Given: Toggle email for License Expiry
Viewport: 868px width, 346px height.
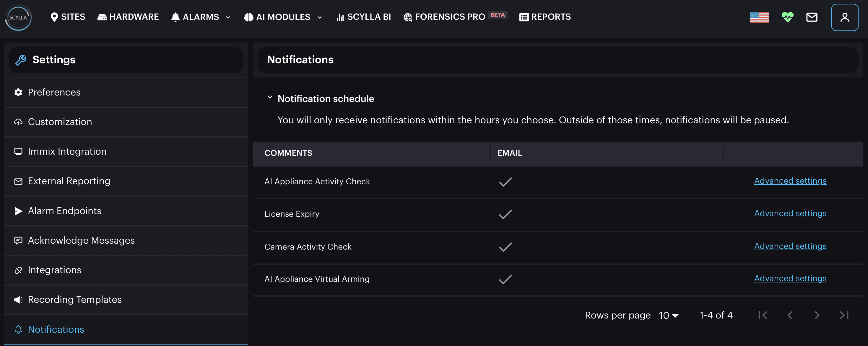Looking at the screenshot, I should click(505, 214).
